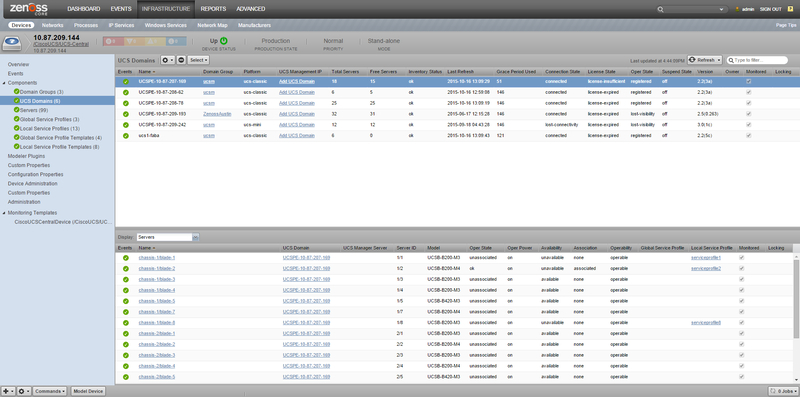The image size is (800, 397).
Task: Collapse the Monitoring Templates tree node
Action: click(x=4, y=213)
